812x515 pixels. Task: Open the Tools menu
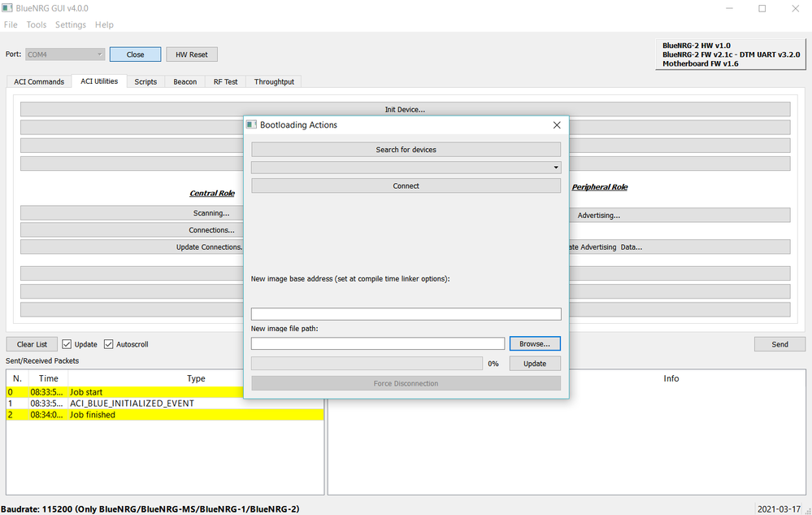coord(37,25)
